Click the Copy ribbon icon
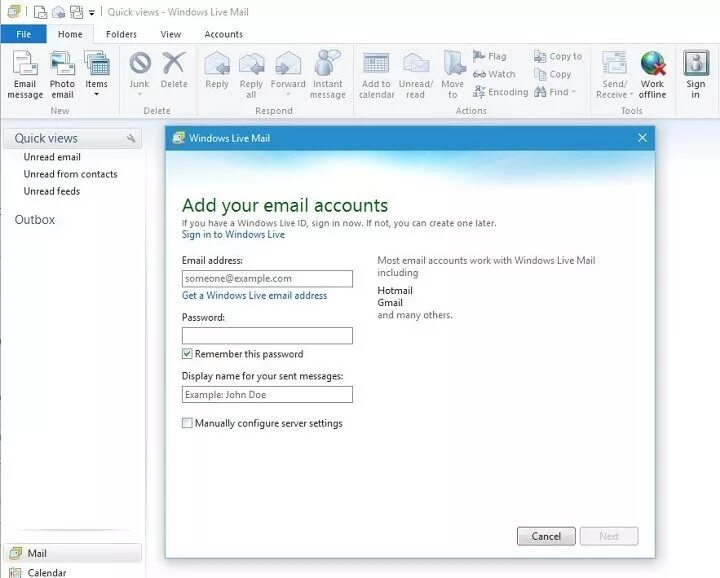This screenshot has height=578, width=720. 540,74
